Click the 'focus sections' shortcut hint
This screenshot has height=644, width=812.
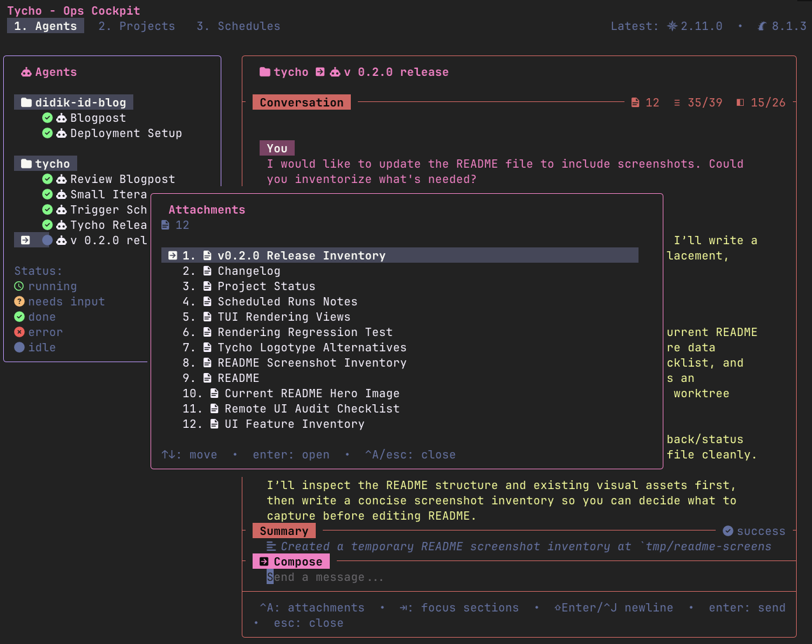pos(459,608)
